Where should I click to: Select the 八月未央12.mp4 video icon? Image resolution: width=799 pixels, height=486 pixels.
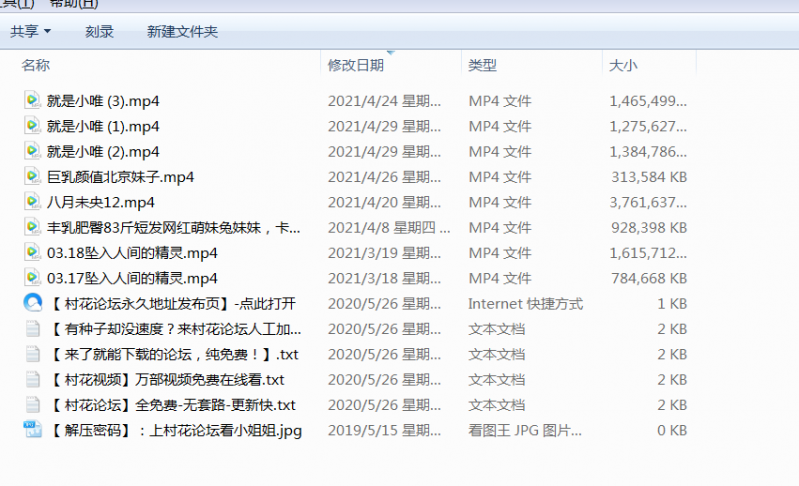point(33,202)
